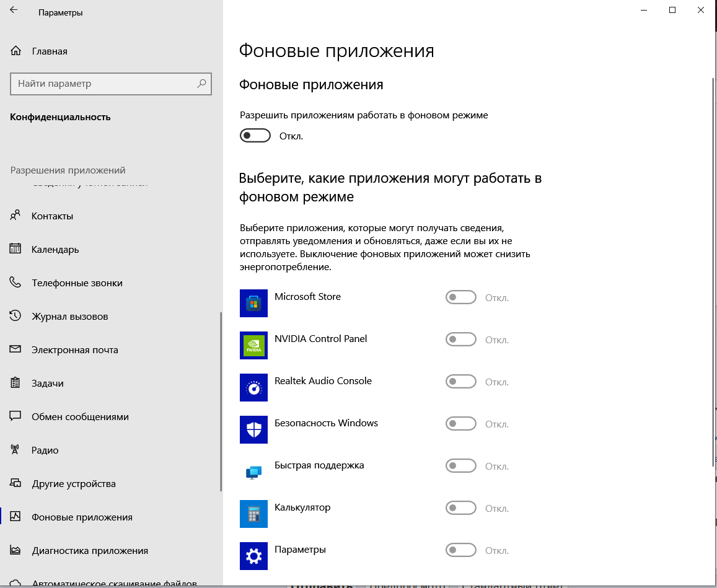The height and width of the screenshot is (588, 717).
Task: Click the Калькулятор app label
Action: coord(302,507)
